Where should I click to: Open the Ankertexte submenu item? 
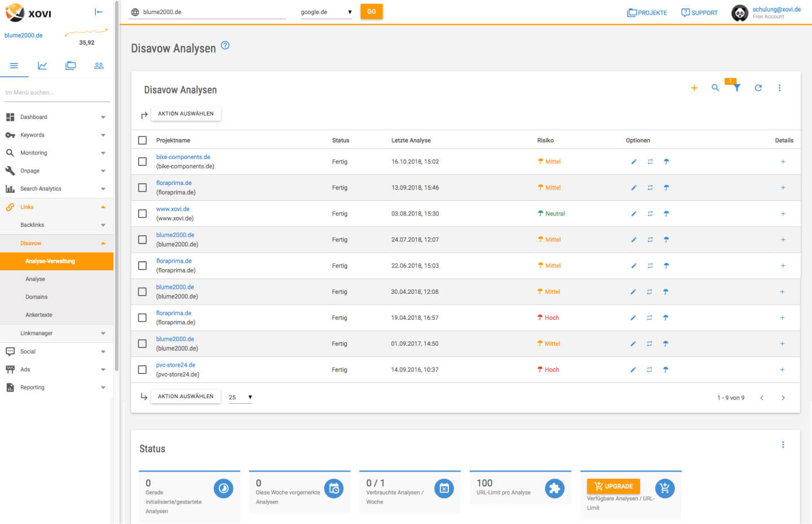pos(56,315)
